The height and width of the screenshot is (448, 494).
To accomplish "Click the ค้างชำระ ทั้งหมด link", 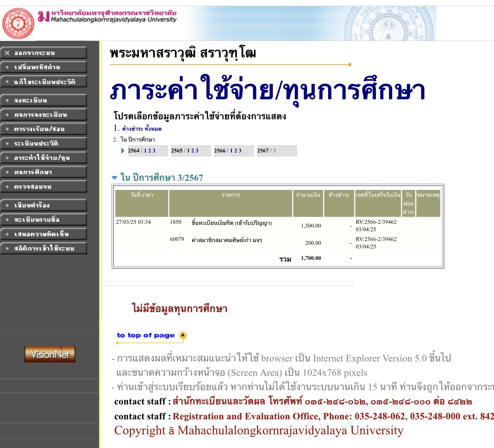I will tap(142, 128).
